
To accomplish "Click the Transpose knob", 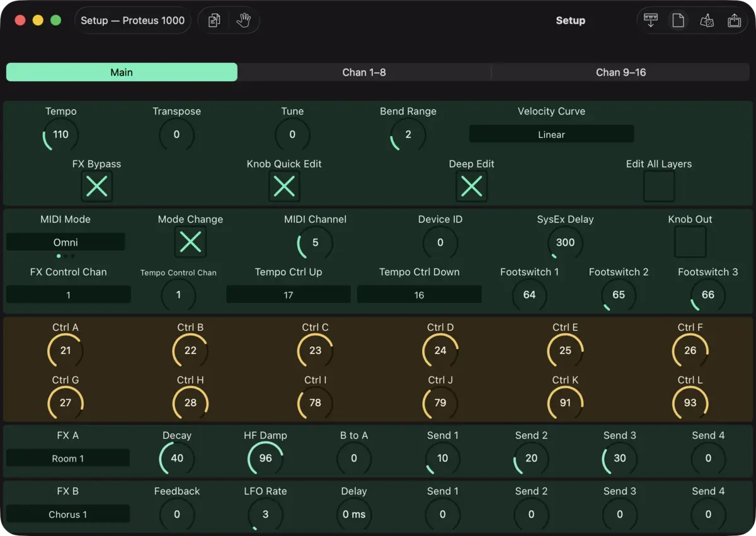I will pyautogui.click(x=176, y=134).
